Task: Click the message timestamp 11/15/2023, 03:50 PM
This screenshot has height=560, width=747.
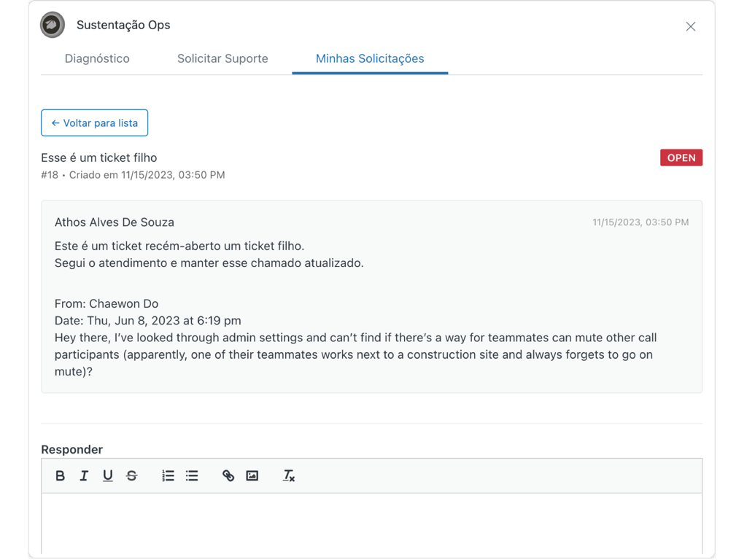Action: click(x=640, y=222)
